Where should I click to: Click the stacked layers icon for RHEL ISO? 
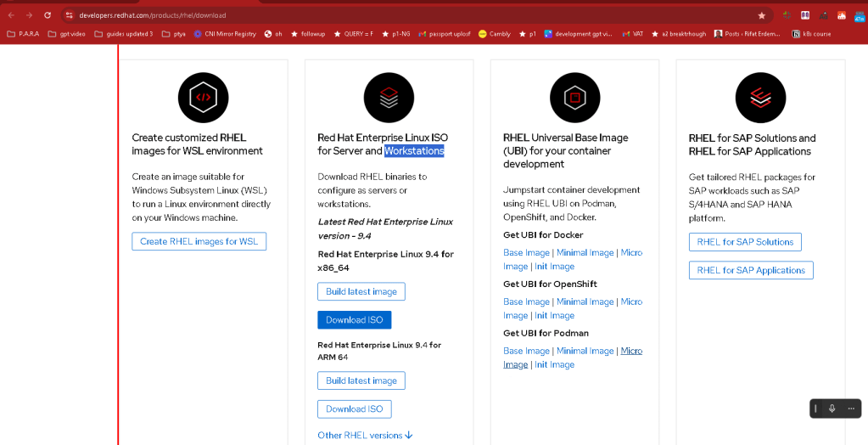point(389,98)
